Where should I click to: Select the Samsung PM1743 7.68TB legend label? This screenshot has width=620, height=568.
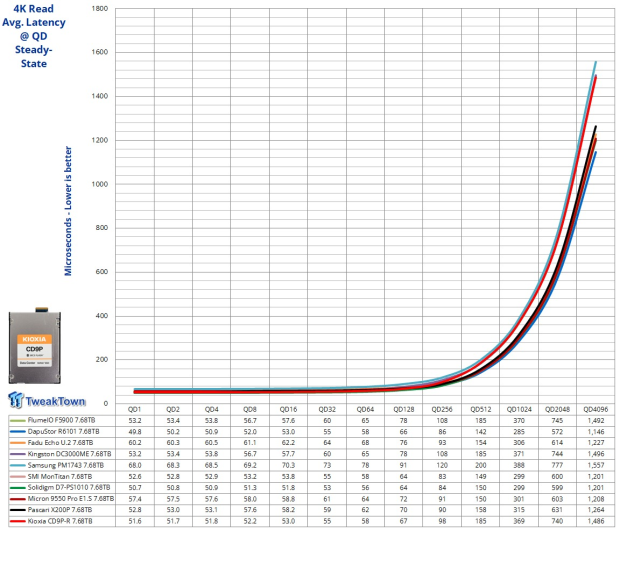click(x=66, y=465)
